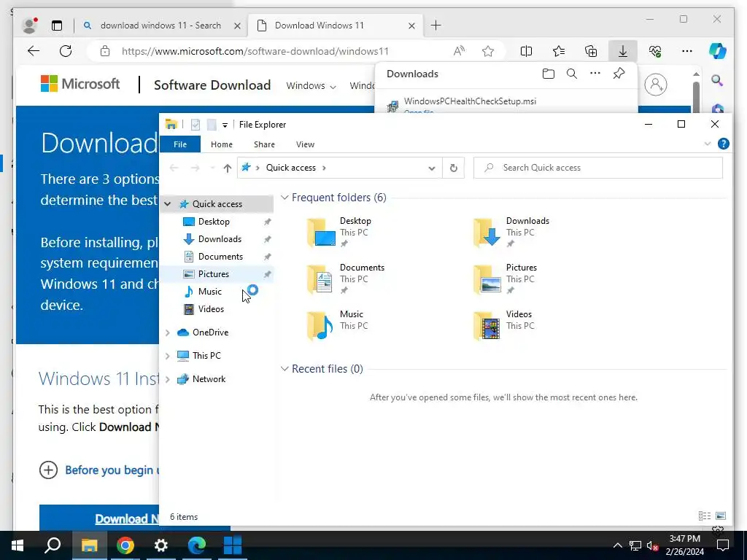Open downloads folder from Downloads panel
747x560 pixels.
pyautogui.click(x=549, y=74)
